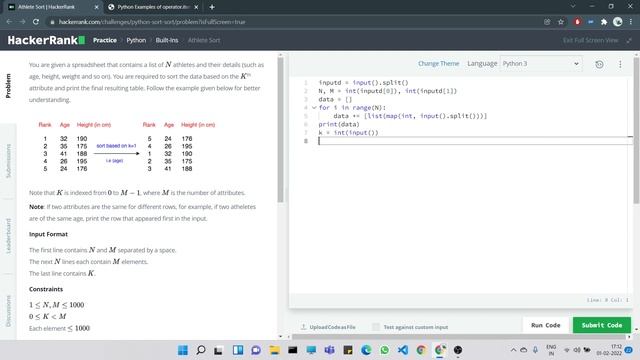Screen dimensions: 640x360
Task: Click the Change Theme link
Action: [x=438, y=64]
